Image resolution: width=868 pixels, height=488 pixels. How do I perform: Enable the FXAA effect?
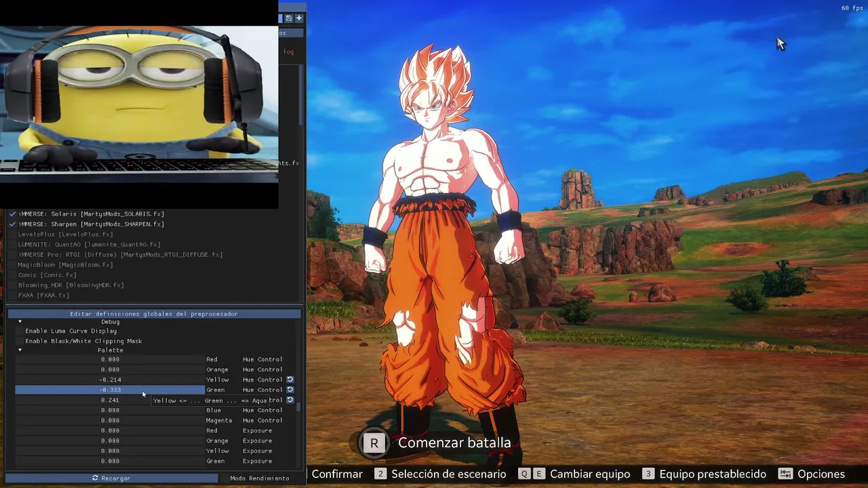point(12,296)
